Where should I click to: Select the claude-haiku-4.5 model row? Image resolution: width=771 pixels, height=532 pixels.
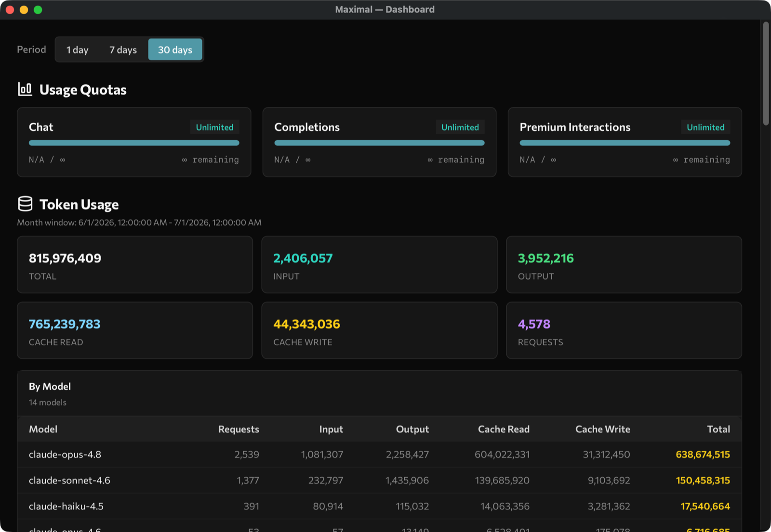[x=379, y=506]
